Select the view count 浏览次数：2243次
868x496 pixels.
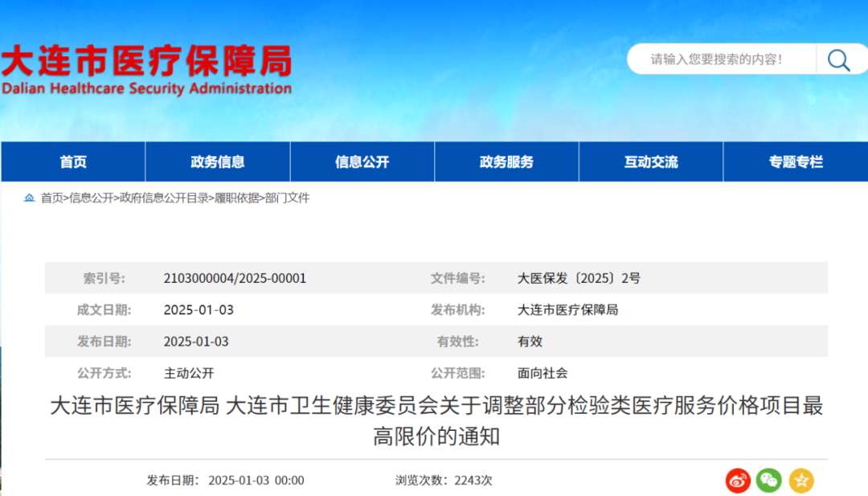click(444, 480)
